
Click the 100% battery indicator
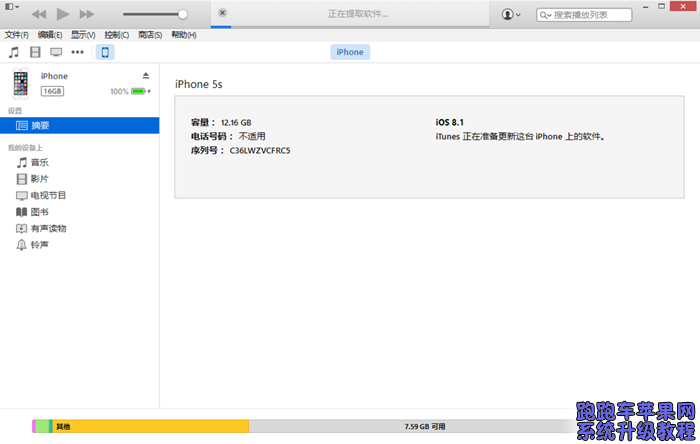click(130, 91)
